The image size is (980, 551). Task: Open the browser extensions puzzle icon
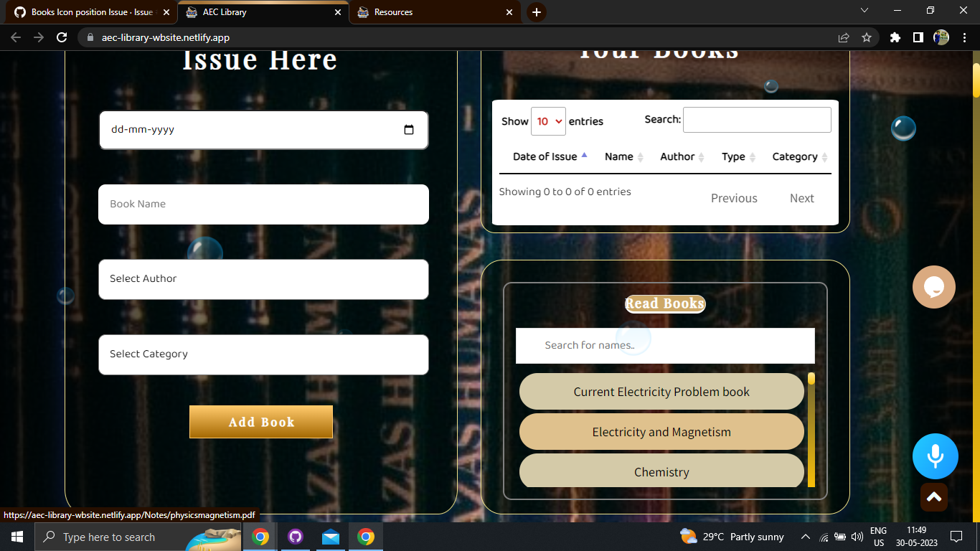click(895, 37)
